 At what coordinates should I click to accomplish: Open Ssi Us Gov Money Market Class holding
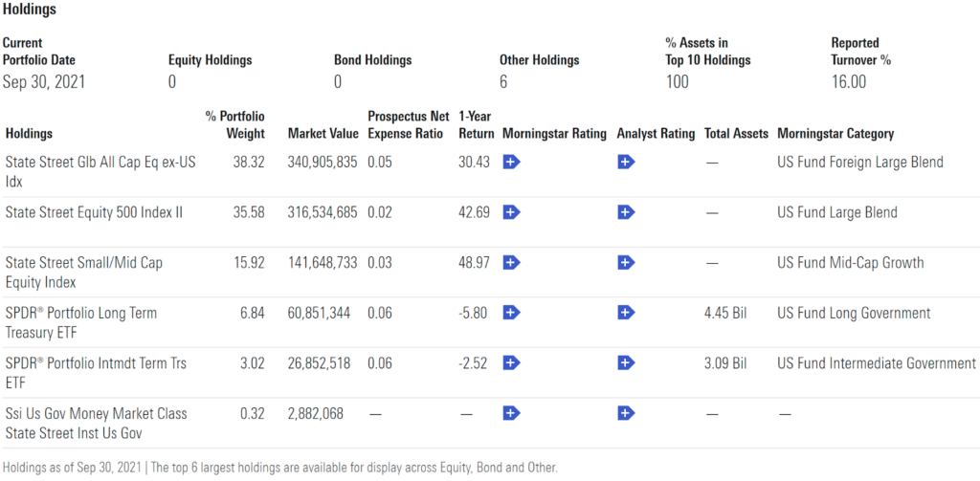(x=96, y=423)
